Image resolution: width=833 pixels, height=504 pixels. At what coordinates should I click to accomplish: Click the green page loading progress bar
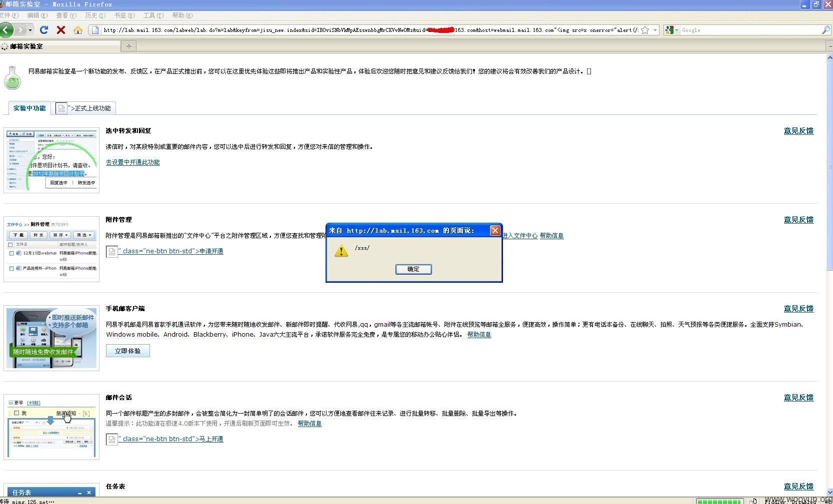(719, 501)
